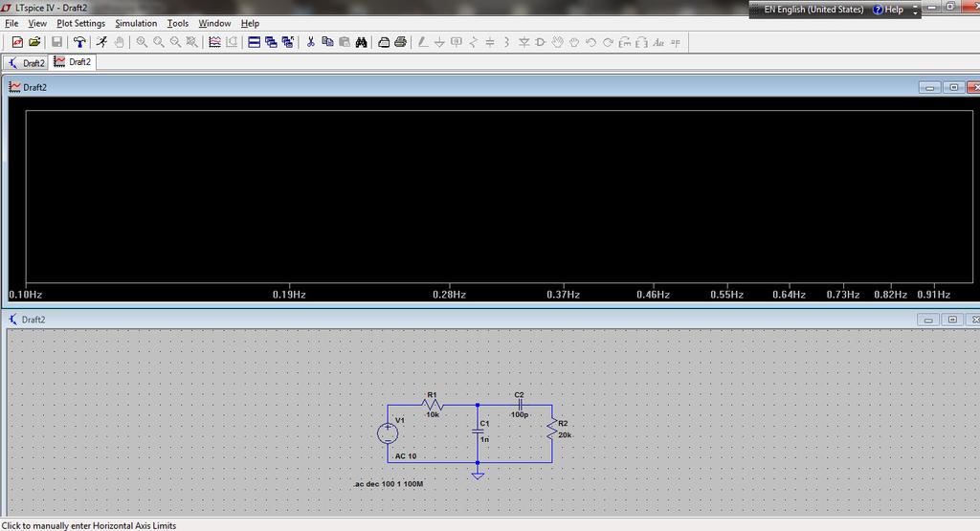
Task: Select the Diode tool icon
Action: (523, 42)
